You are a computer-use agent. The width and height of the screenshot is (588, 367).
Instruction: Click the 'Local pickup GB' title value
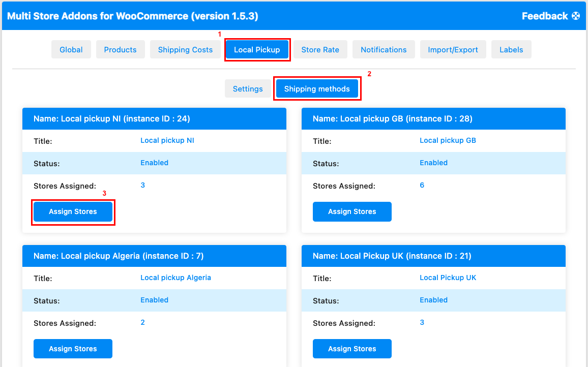pyautogui.click(x=448, y=141)
